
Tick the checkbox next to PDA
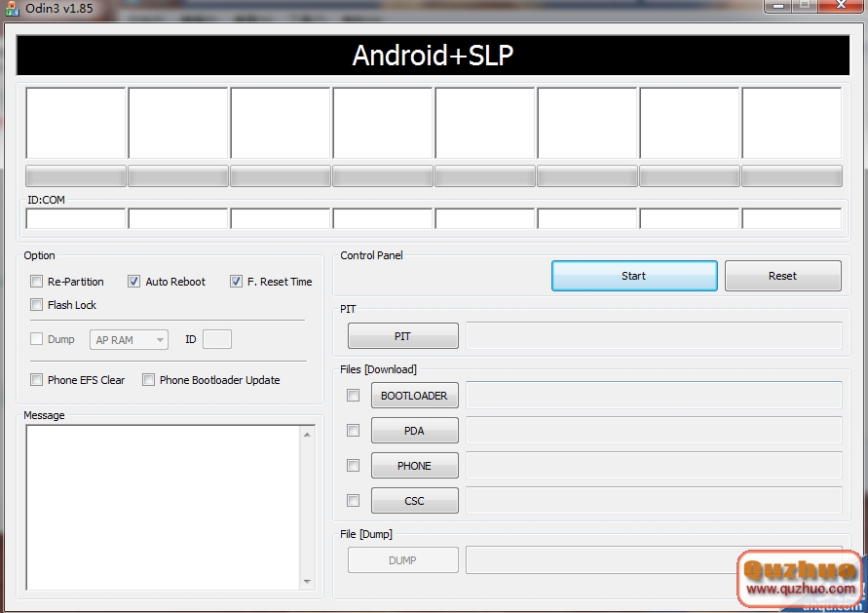(x=354, y=430)
